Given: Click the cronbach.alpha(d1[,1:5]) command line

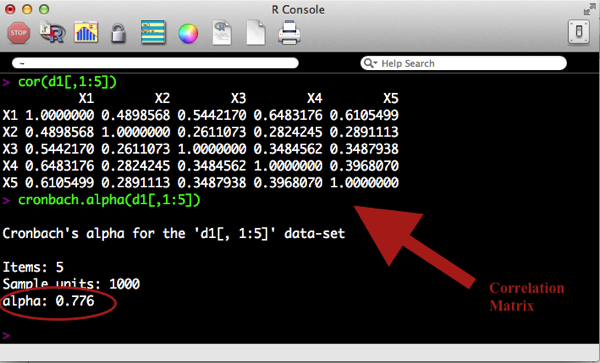Looking at the screenshot, I should [109, 200].
